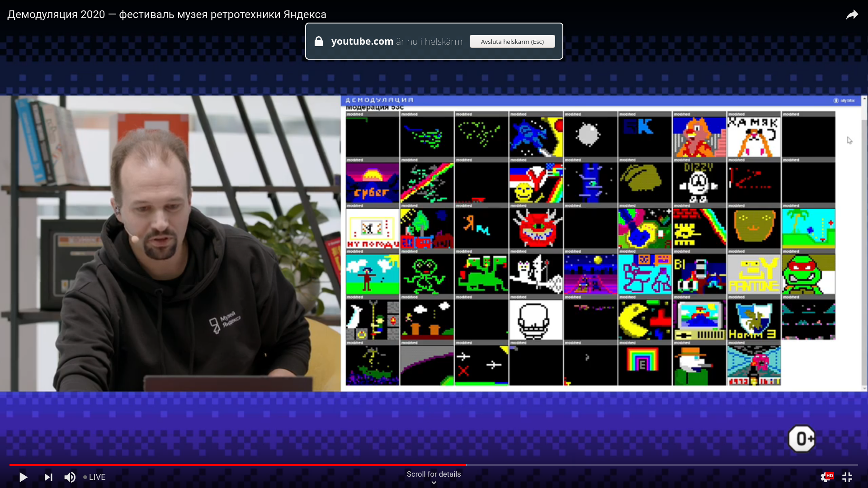The width and height of the screenshot is (868, 488).
Task: Open the red ninja turtle thumbnail
Action: pos(808,274)
